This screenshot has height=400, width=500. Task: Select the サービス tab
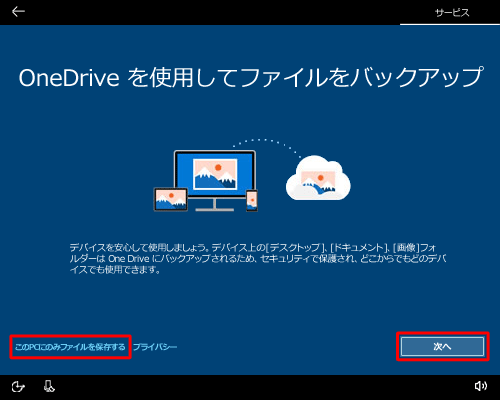(452, 13)
